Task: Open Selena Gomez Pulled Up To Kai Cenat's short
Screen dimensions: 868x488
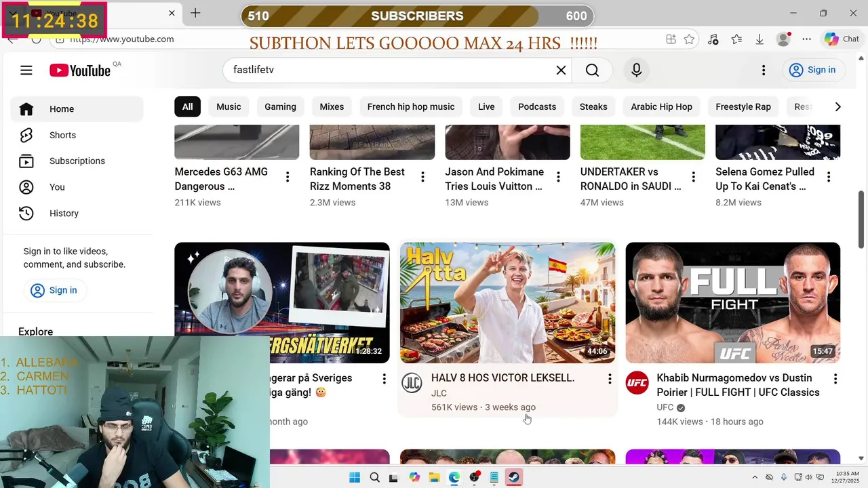Action: point(765,179)
